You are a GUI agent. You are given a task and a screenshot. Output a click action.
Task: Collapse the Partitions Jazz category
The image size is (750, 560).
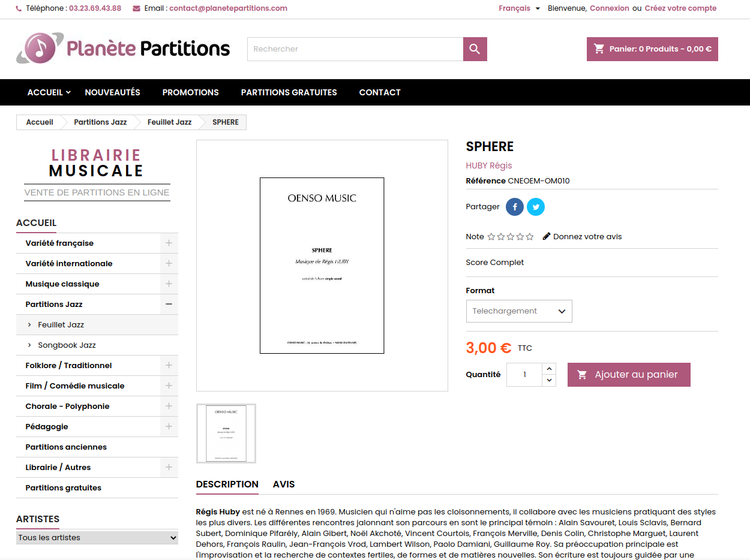pos(169,304)
